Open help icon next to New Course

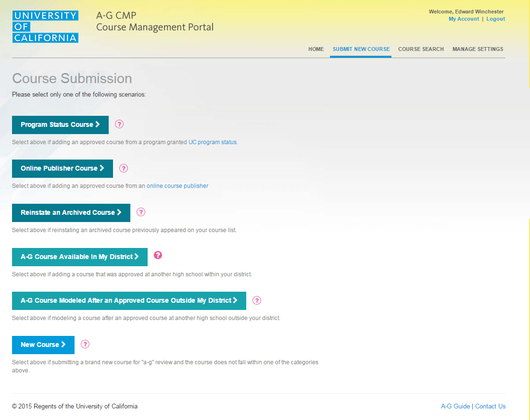[85, 345]
